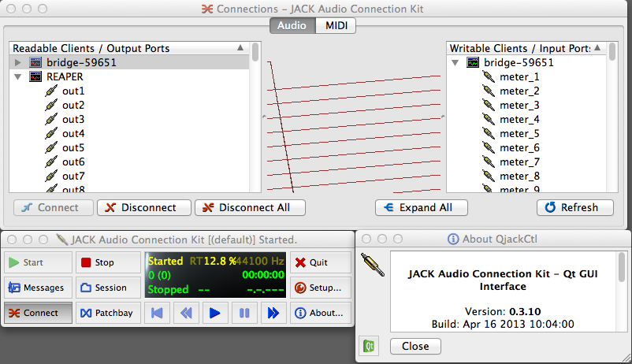This screenshot has height=364, width=632.
Task: Disconnect the selected ports
Action: click(144, 207)
